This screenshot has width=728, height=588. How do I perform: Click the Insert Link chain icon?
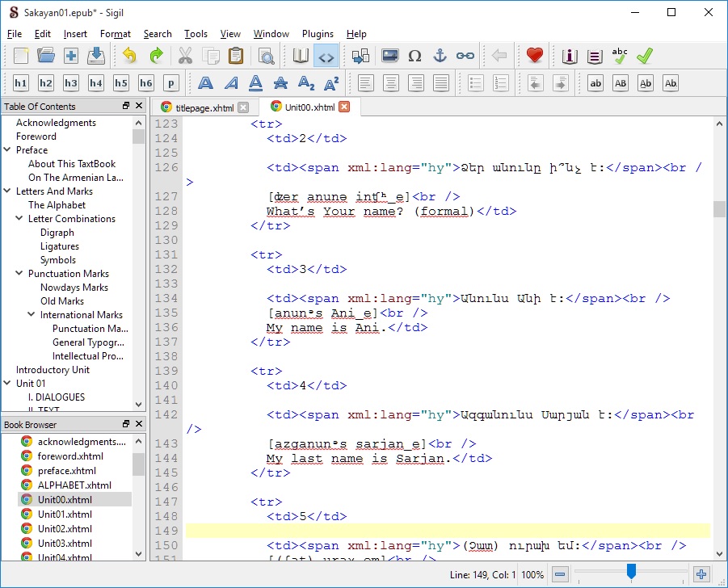(x=465, y=56)
